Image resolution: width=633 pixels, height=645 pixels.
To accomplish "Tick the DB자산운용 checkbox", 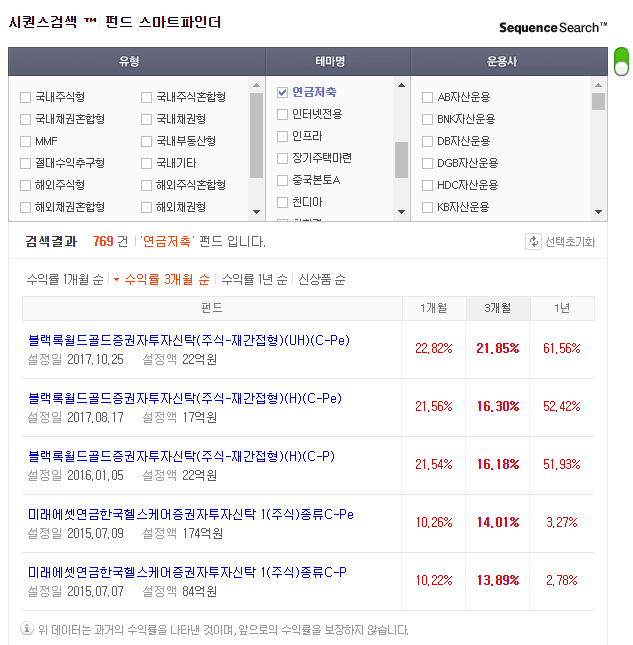I will [x=427, y=142].
